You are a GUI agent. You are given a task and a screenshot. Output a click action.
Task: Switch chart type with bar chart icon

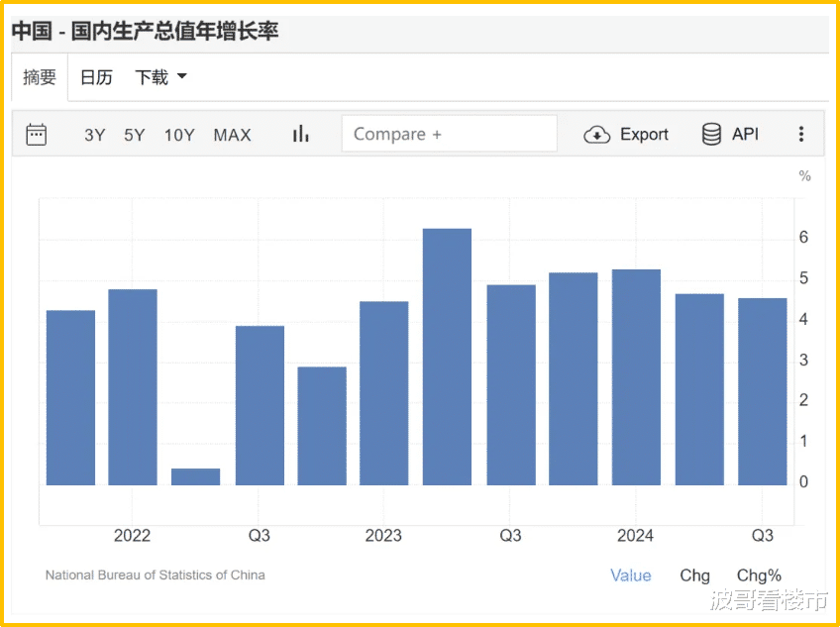(x=300, y=134)
